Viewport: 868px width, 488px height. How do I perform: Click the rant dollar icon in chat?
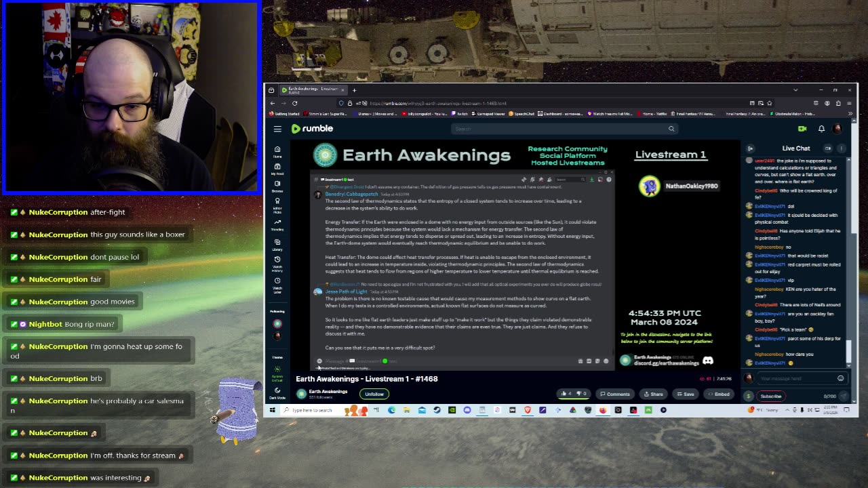point(749,396)
